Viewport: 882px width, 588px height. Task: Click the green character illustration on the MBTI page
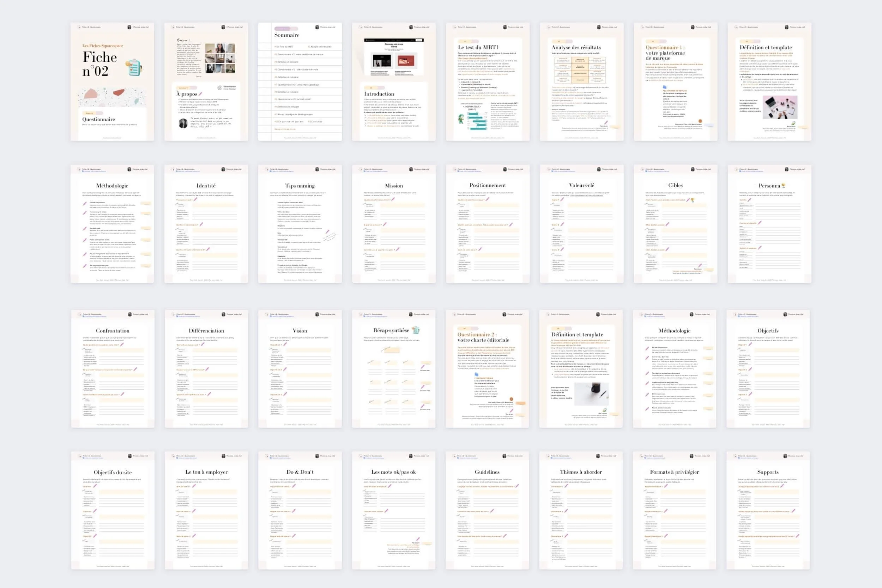tap(461, 120)
